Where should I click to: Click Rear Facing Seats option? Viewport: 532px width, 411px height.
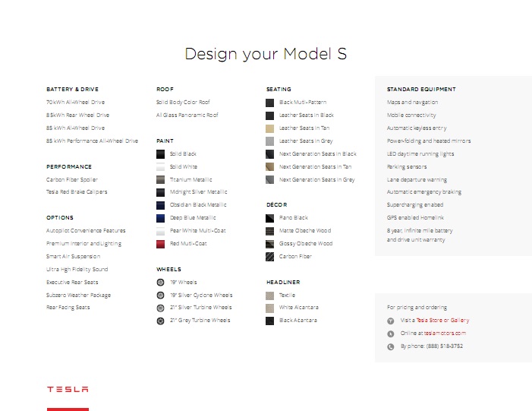pos(68,308)
